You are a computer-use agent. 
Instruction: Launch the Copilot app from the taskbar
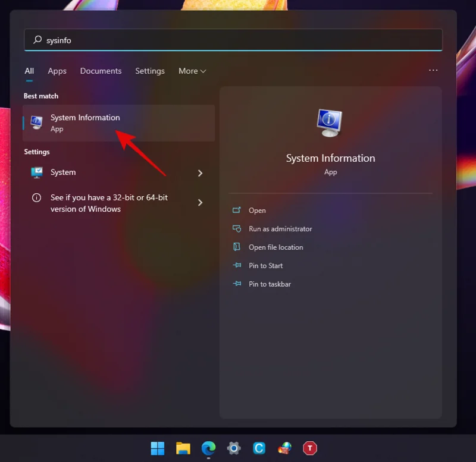coord(259,448)
